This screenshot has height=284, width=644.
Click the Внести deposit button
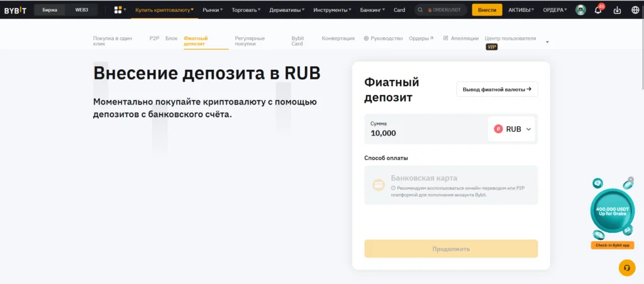(x=487, y=10)
